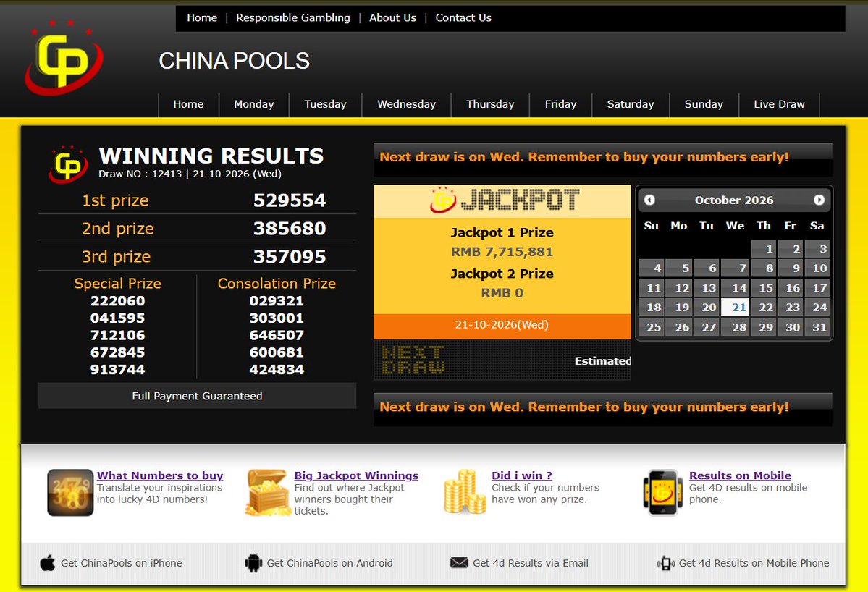The height and width of the screenshot is (592, 868).
Task: Open Results on Mobile link
Action: [x=740, y=475]
